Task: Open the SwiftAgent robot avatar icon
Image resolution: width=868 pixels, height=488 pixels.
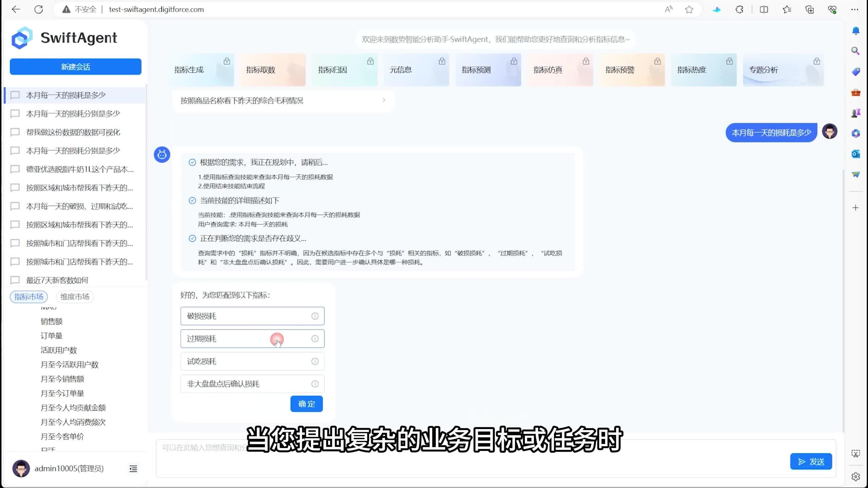Action: tap(162, 155)
